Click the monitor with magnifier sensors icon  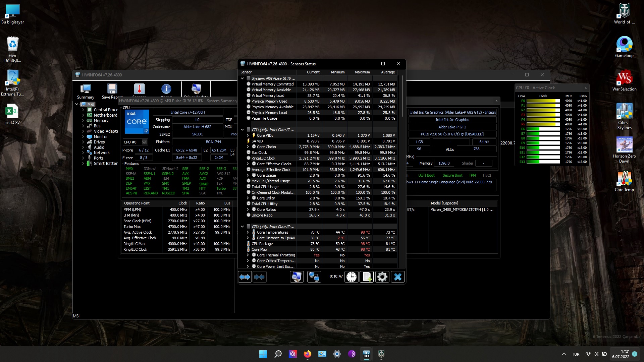coord(297,277)
